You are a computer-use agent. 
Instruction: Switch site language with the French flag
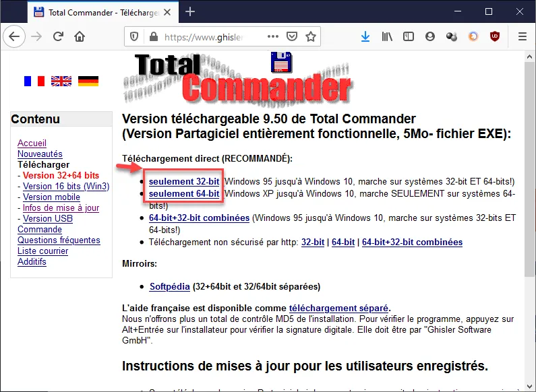pyautogui.click(x=34, y=81)
